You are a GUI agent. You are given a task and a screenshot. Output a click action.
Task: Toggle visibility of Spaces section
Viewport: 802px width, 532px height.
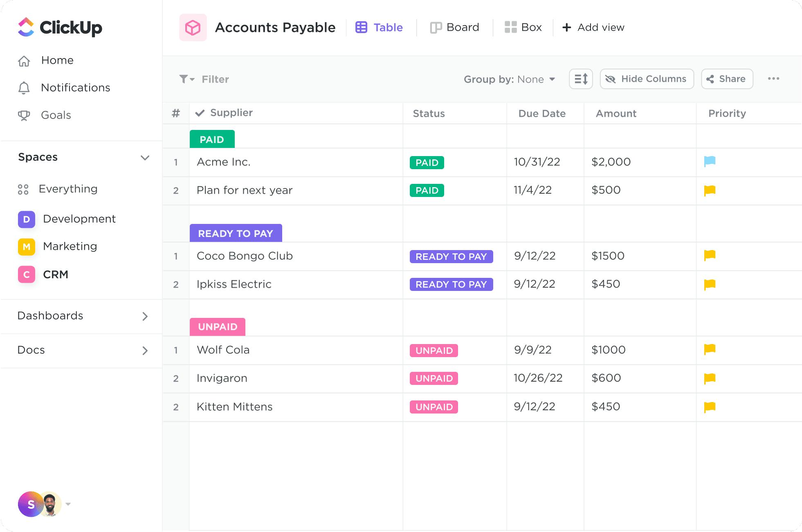144,157
